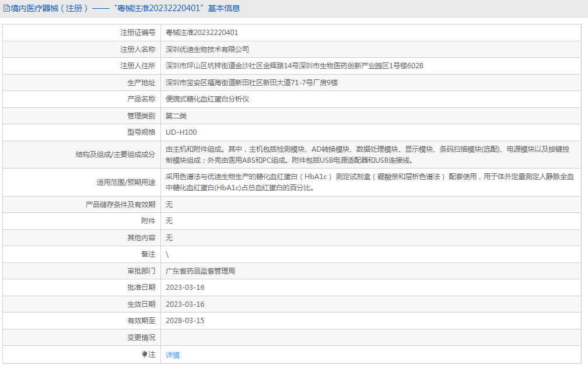Click the 有效期至 label

(141, 321)
